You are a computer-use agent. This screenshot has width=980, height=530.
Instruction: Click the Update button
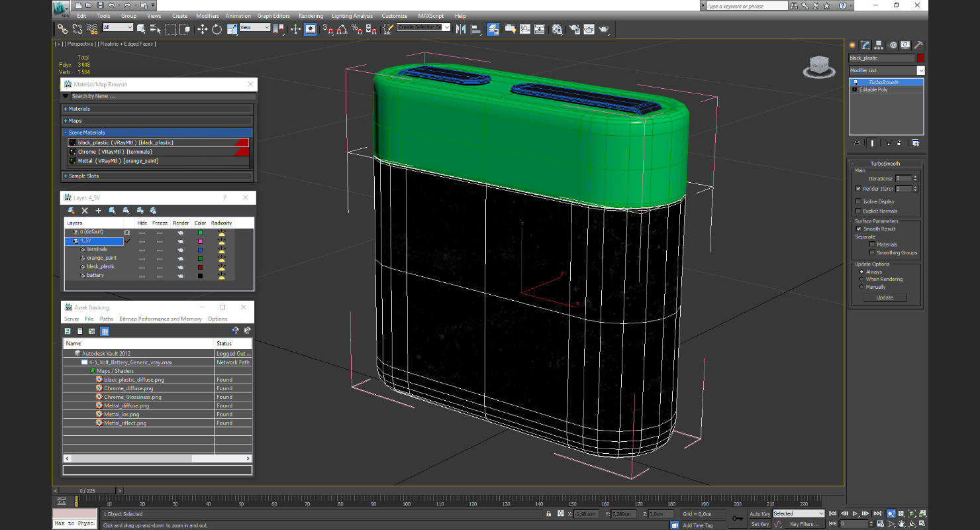point(885,297)
